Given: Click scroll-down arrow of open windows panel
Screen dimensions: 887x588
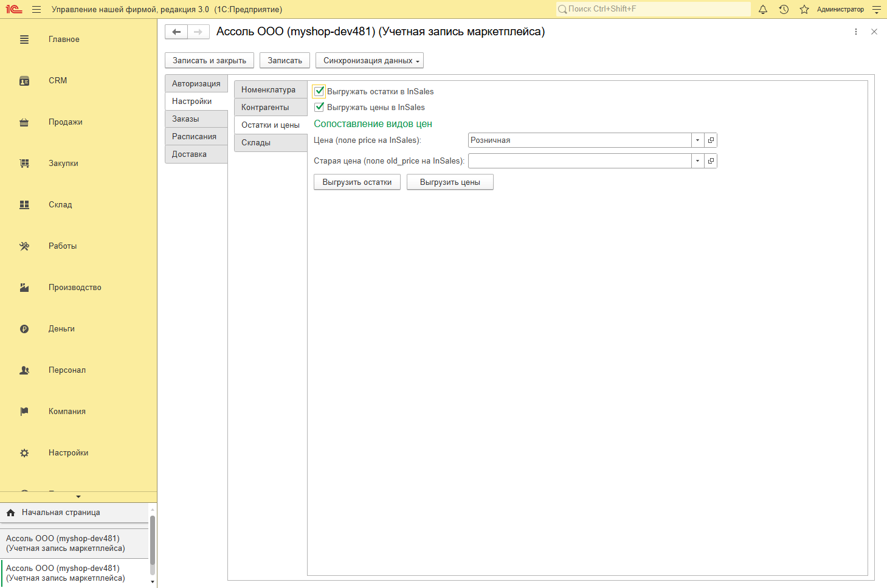Looking at the screenshot, I should (x=153, y=583).
